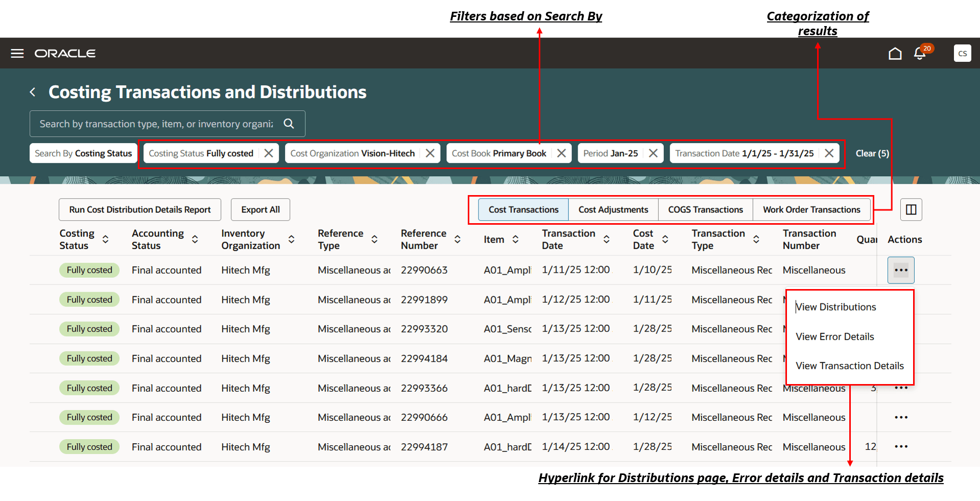This screenshot has height=501, width=980.
Task: Open Actions ellipsis on the first row
Action: (x=900, y=270)
